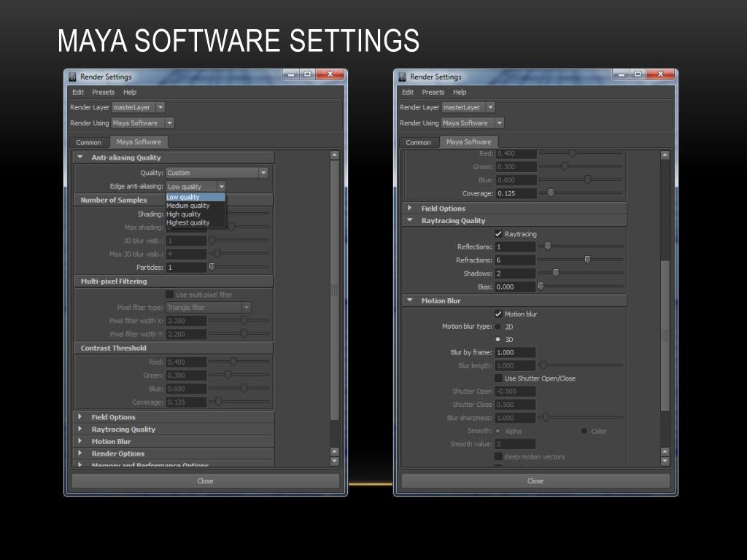Click Close button at bottom of right window
The width and height of the screenshot is (747, 560).
coord(535,481)
